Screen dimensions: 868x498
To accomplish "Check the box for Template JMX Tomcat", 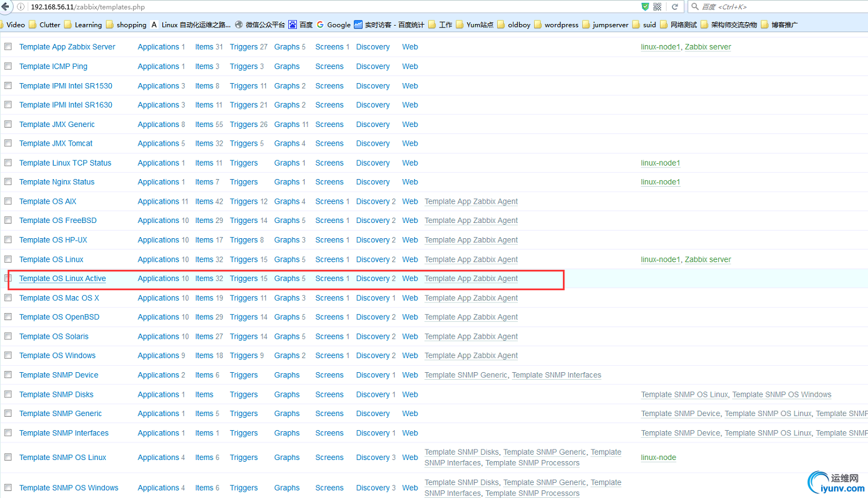I will [8, 143].
